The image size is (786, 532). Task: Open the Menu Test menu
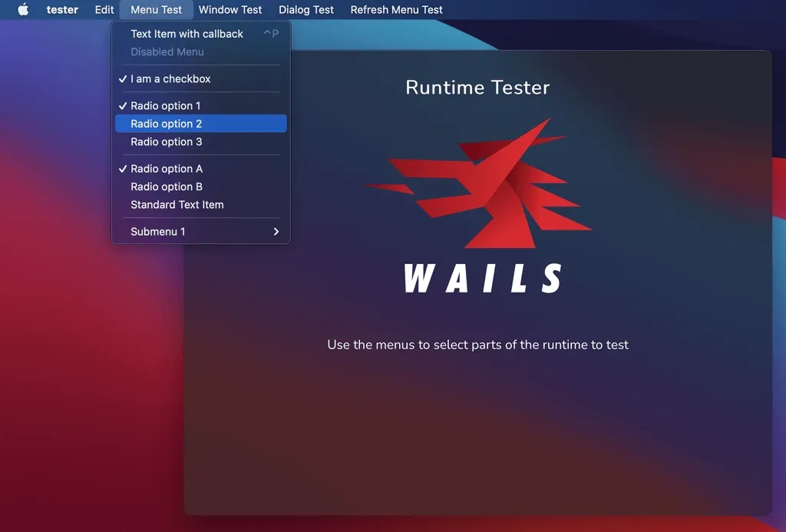[x=156, y=9]
